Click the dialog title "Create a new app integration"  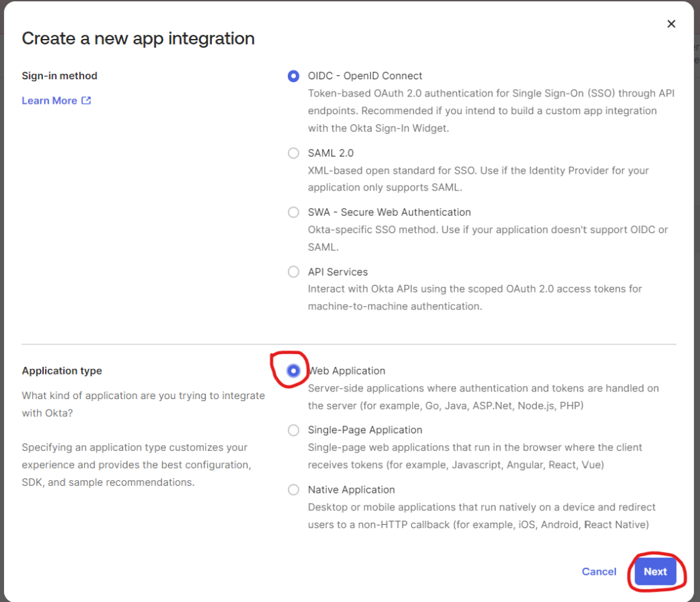coord(138,38)
